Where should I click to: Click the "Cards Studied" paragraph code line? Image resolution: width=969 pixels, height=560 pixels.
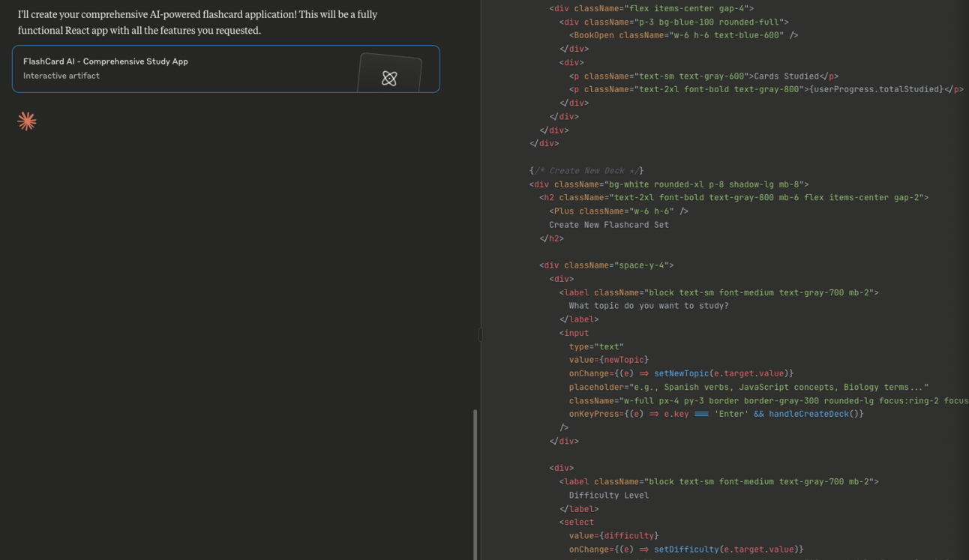pos(703,76)
